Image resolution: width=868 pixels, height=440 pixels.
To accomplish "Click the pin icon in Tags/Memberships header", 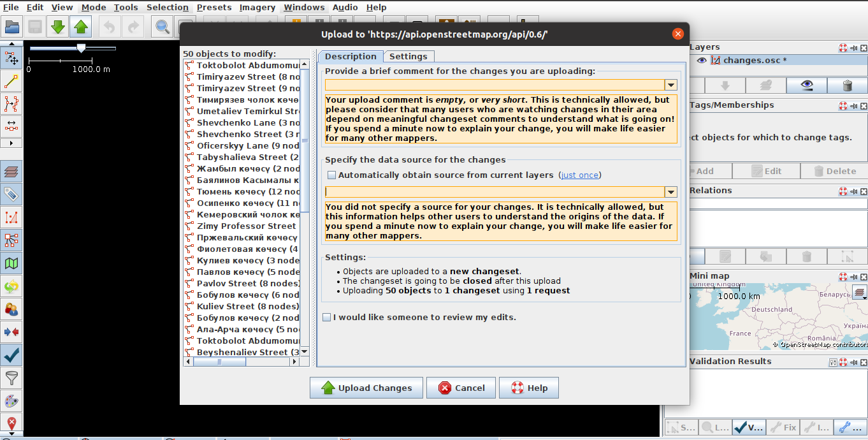I will coord(853,106).
